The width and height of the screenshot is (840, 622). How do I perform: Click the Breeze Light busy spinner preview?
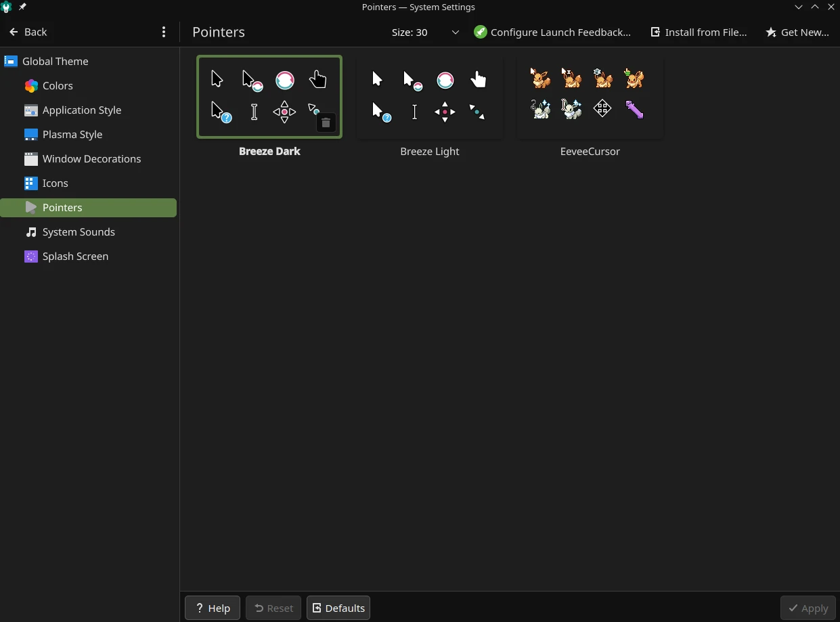coord(445,80)
